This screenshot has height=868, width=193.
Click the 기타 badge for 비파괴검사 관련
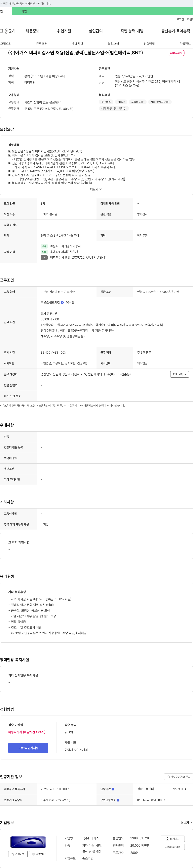44,257
